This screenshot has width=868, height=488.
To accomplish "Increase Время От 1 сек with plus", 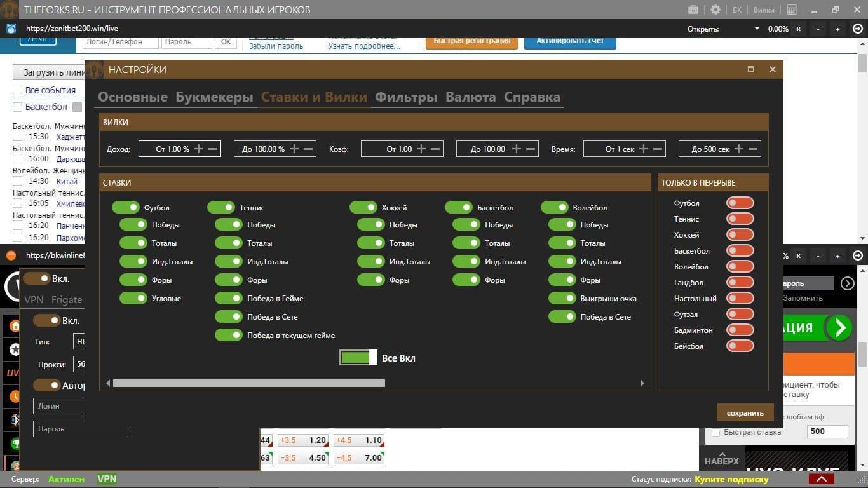I will pyautogui.click(x=644, y=149).
